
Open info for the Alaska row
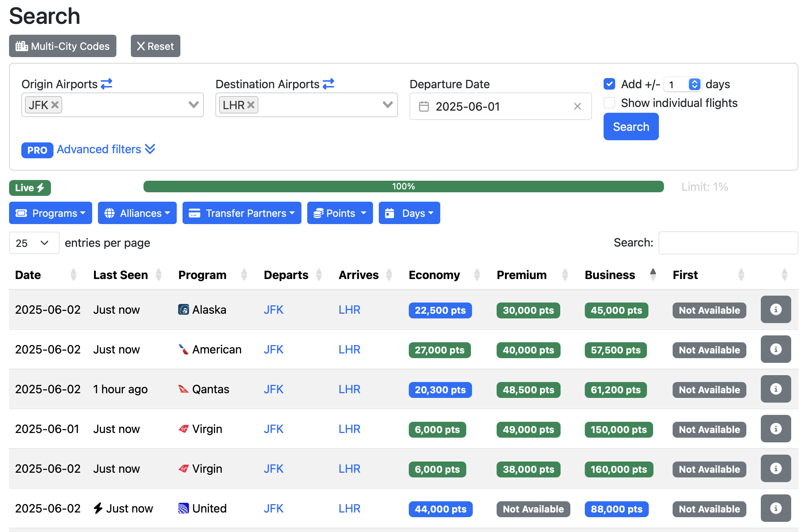tap(776, 309)
